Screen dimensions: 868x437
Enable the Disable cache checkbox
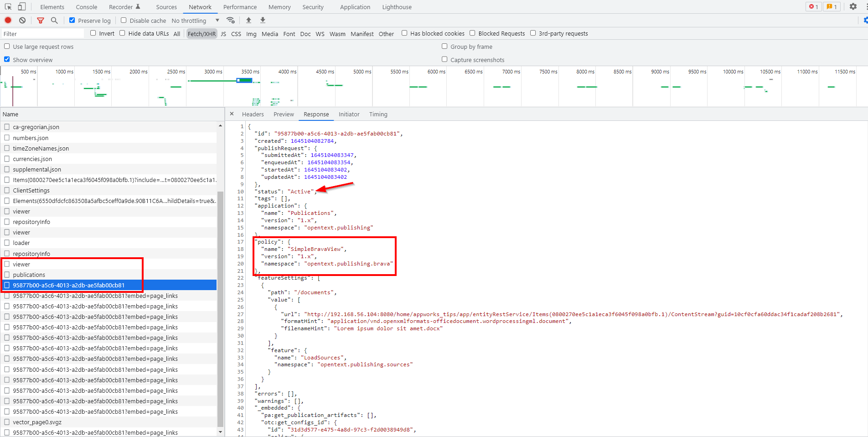pyautogui.click(x=124, y=21)
